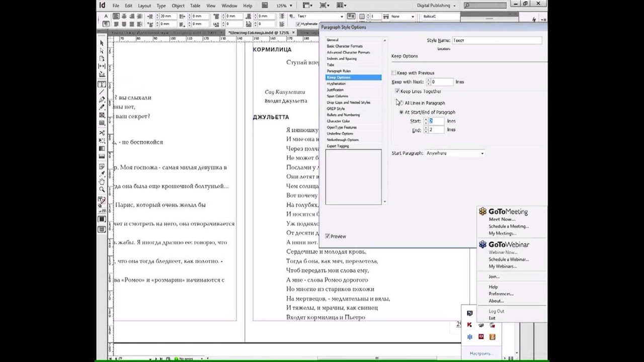Click the Align Center paragraph icon
Viewport: 644px width, 362px height.
tap(124, 16)
